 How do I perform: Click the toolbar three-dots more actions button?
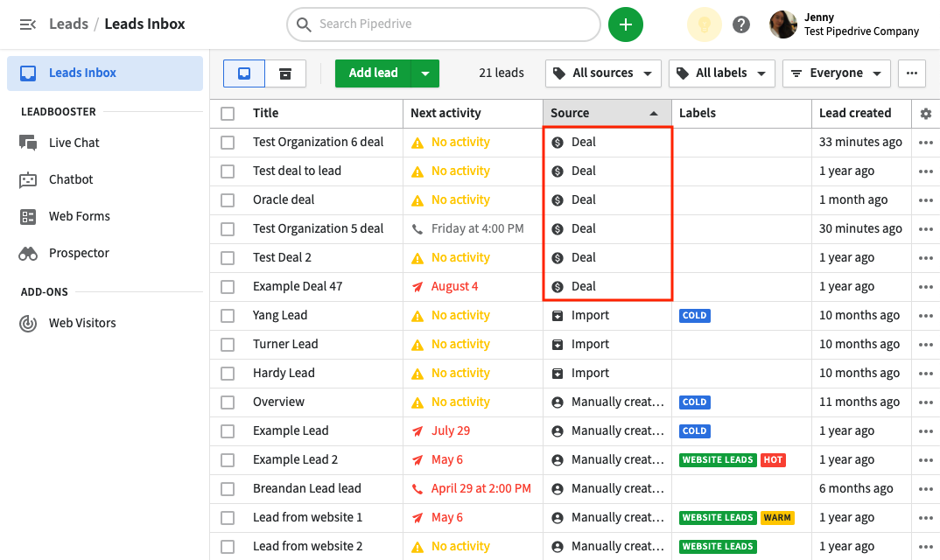tap(911, 73)
